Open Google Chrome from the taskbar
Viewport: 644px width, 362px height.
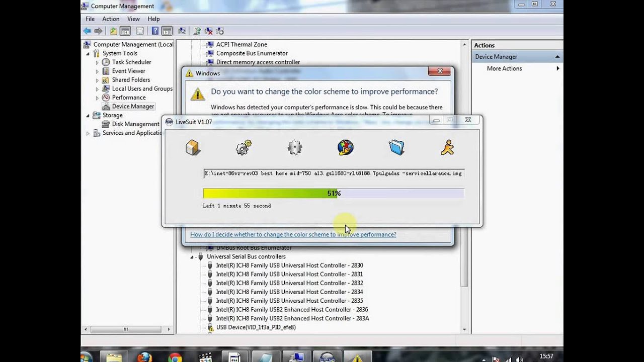click(175, 358)
